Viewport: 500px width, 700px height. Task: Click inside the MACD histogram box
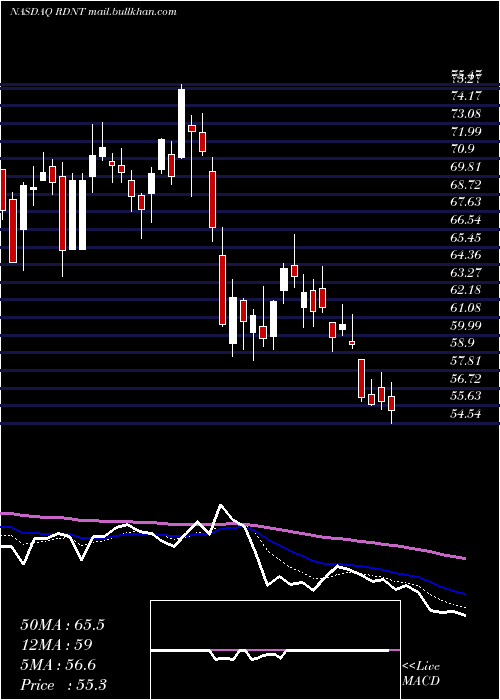[275, 650]
